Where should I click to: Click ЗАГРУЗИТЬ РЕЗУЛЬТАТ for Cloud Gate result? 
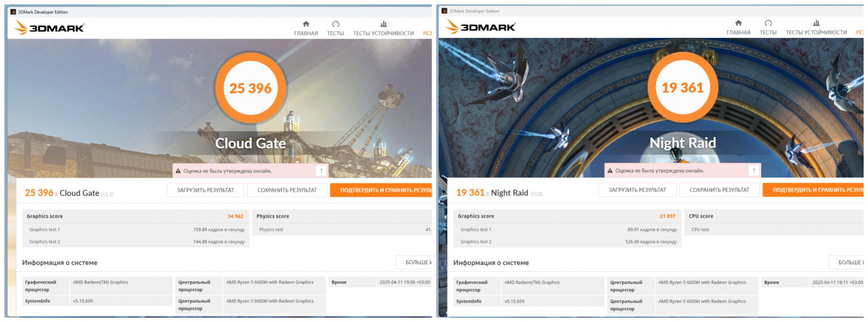click(x=205, y=190)
